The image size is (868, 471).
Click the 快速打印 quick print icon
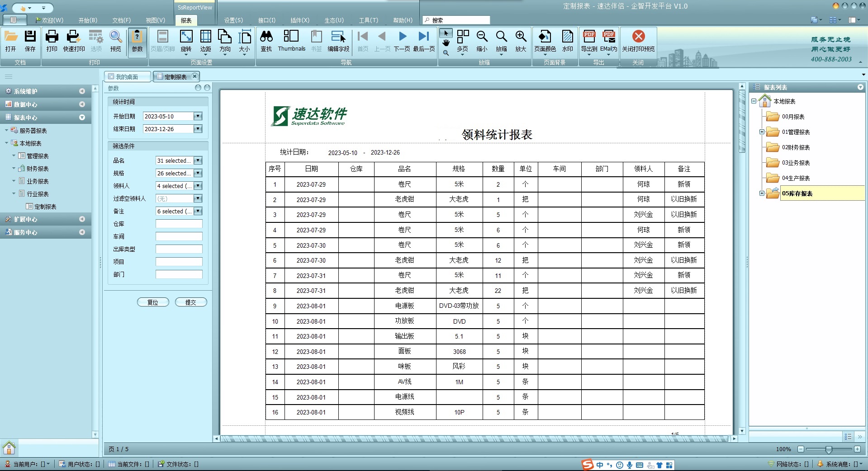pos(74,41)
